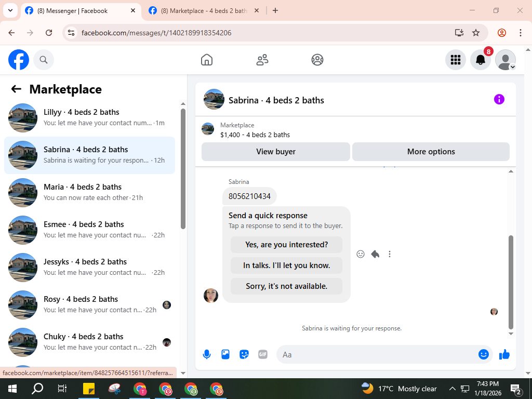View site information icon in address bar

point(71,33)
